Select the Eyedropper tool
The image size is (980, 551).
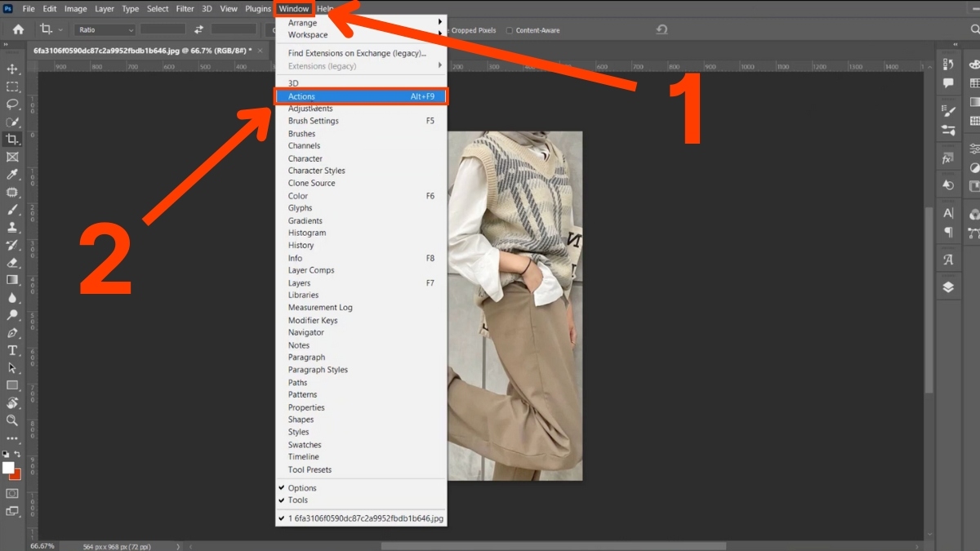click(12, 175)
